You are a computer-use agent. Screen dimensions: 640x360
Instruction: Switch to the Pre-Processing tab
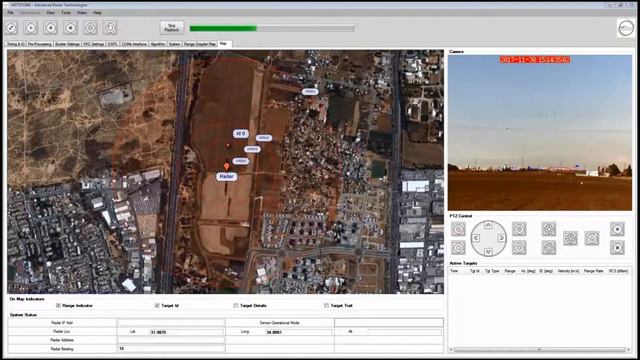pos(40,44)
